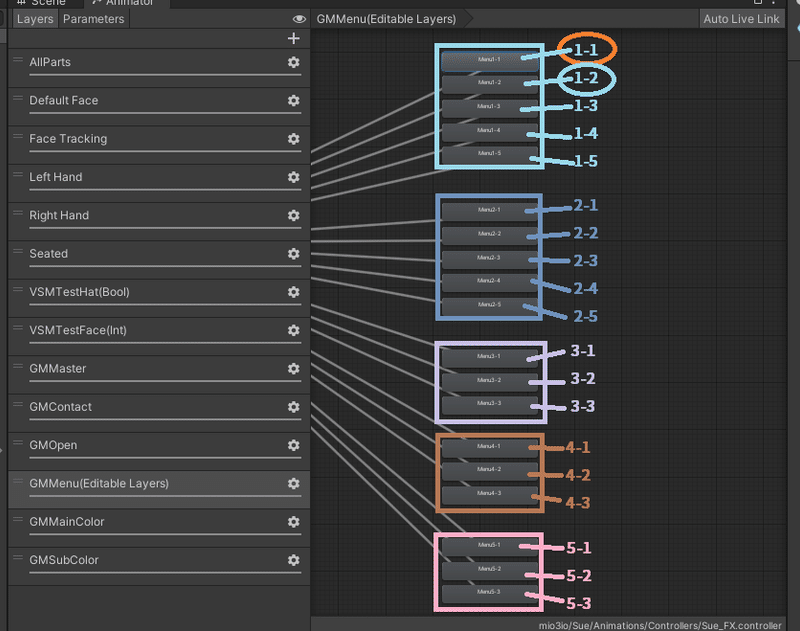800x631 pixels.
Task: Grab the drag handle of GMMaster layer
Action: point(18,366)
